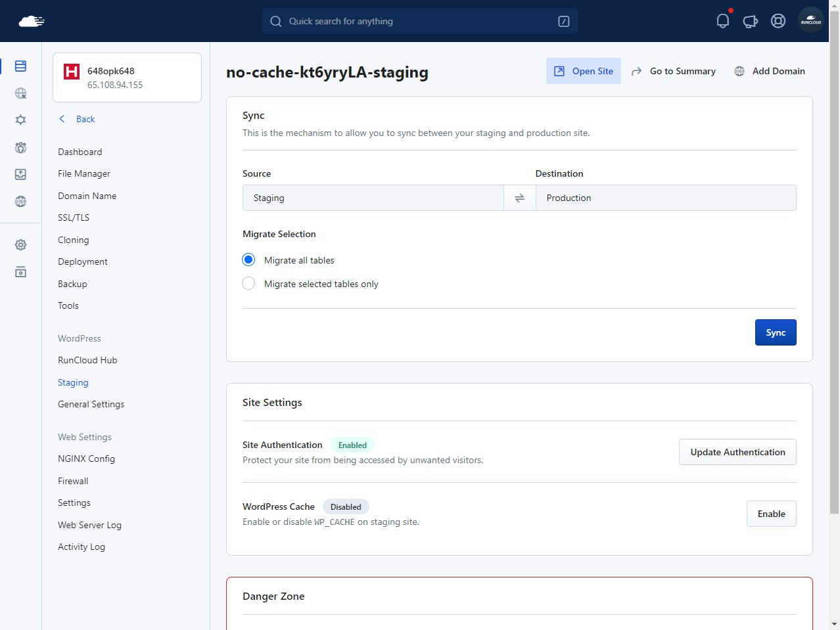Image resolution: width=840 pixels, height=630 pixels.
Task: Click the server IP 65.108.94.155
Action: coord(115,85)
